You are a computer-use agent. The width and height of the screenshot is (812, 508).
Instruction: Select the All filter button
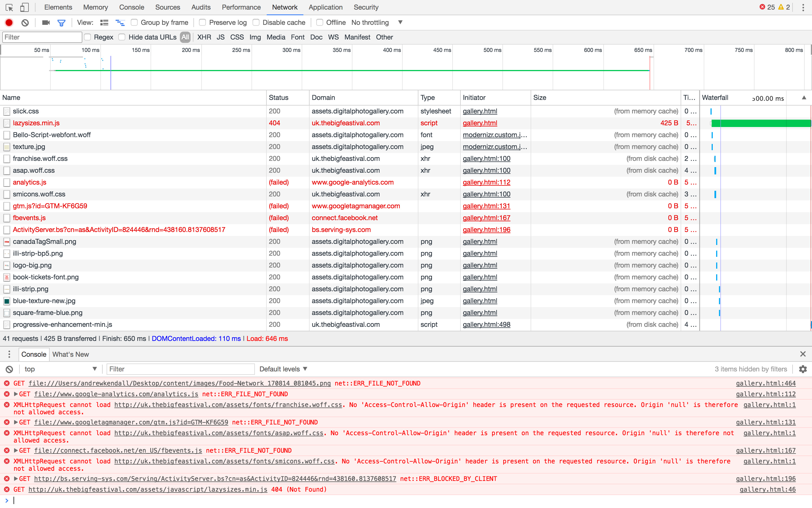(185, 37)
